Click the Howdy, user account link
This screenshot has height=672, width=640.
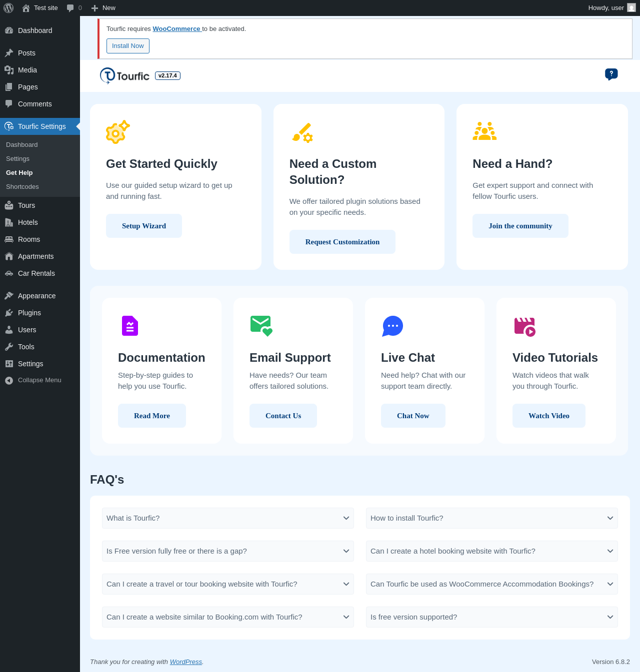coord(612,8)
